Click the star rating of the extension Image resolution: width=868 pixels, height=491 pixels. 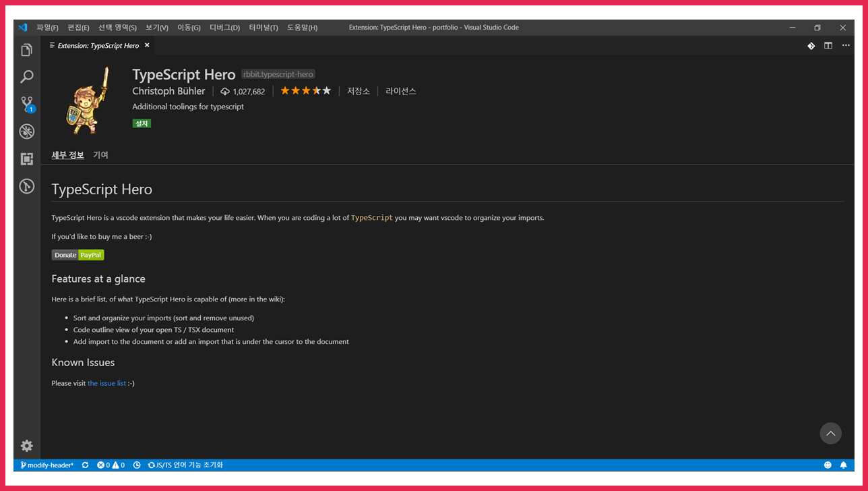point(306,90)
